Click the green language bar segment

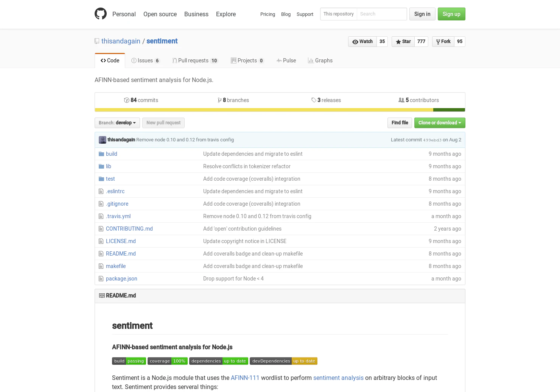[x=449, y=110]
